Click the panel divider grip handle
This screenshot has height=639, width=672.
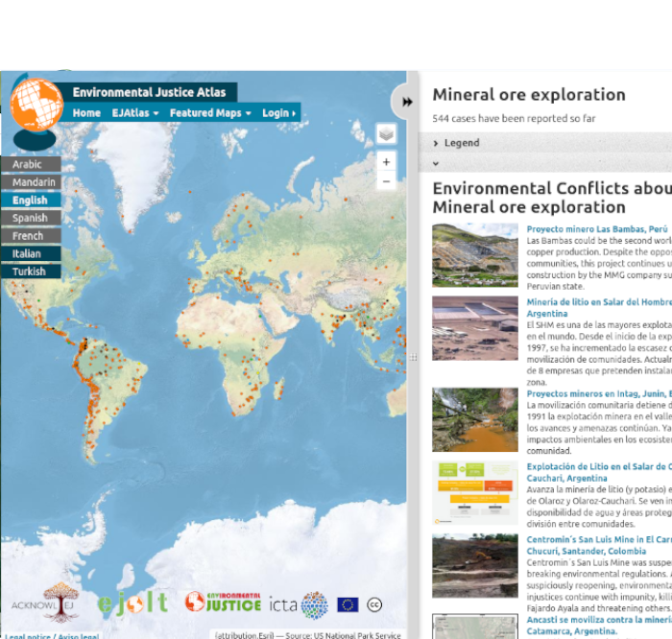point(413,357)
